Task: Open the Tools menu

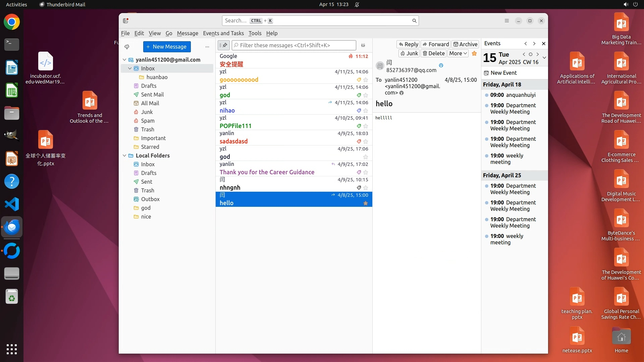Action: coord(255,33)
